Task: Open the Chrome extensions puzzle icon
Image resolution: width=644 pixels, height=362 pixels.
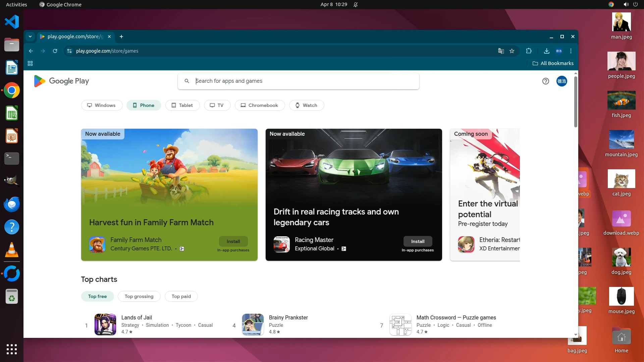Action: click(529, 51)
